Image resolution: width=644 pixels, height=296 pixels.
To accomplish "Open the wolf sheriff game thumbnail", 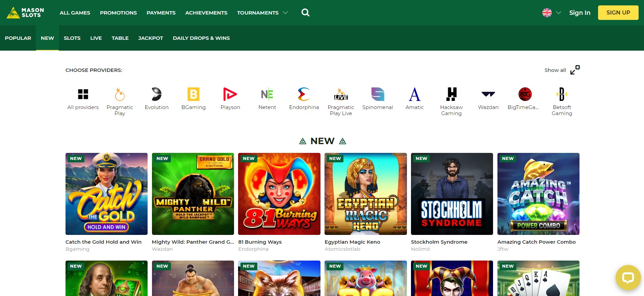I will click(x=279, y=278).
